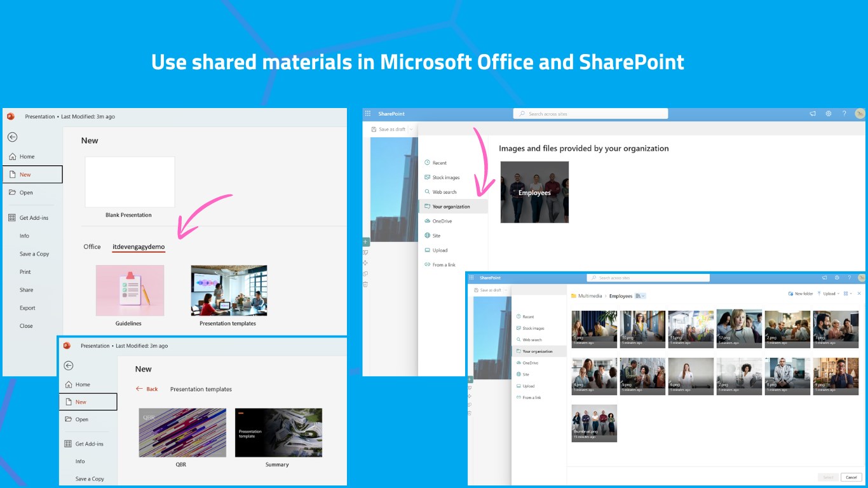868x488 pixels.
Task: Open Presentation templates folder thumbnail
Action: [x=229, y=290]
